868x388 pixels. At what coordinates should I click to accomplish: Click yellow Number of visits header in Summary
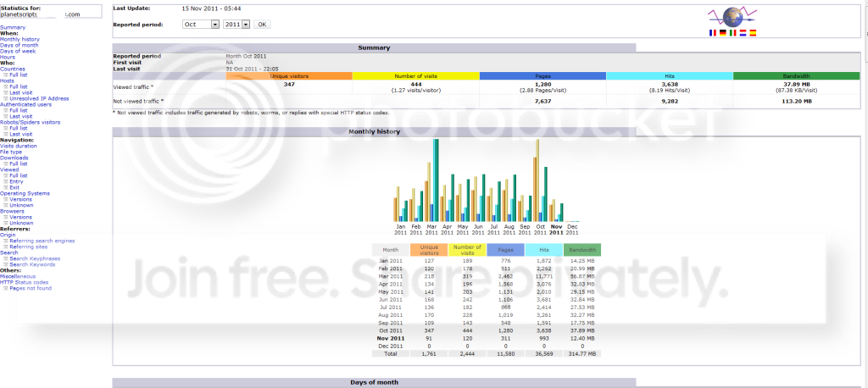415,76
